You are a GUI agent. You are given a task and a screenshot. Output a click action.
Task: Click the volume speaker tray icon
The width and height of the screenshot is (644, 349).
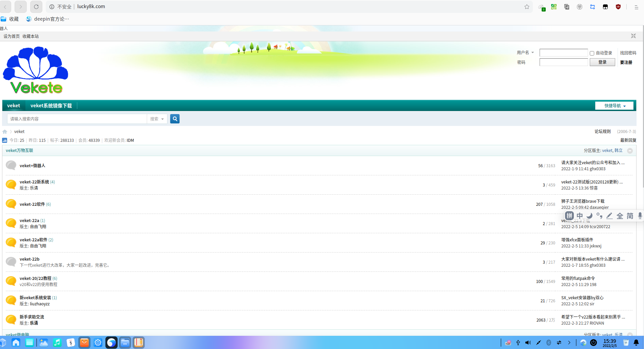click(528, 343)
